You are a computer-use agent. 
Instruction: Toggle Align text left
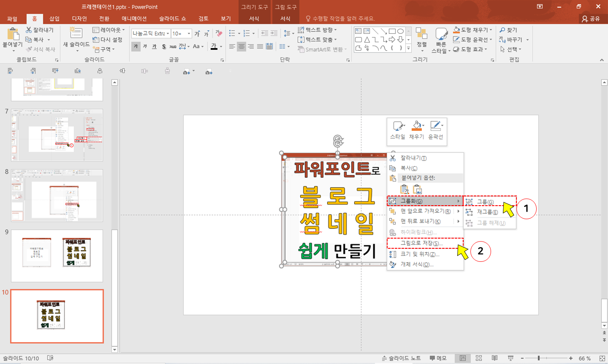(232, 46)
